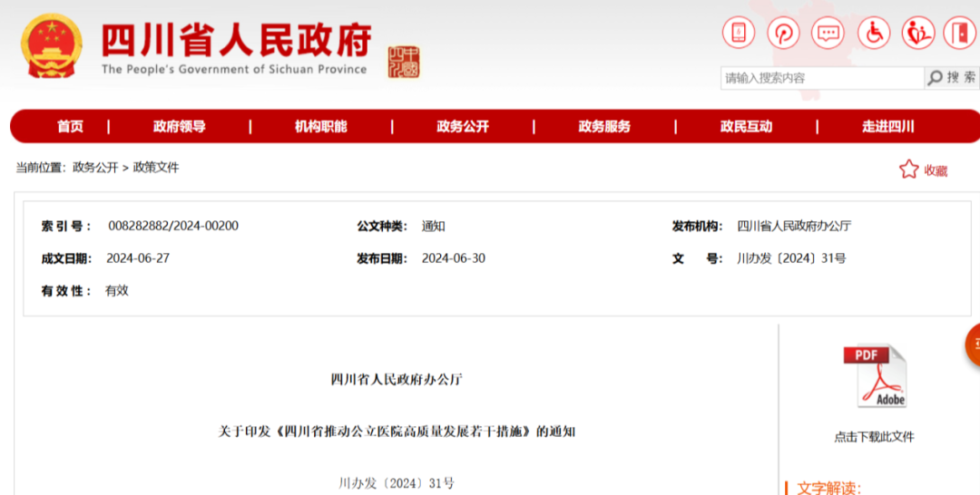Open the 政务服务 menu item
Image resolution: width=980 pixels, height=495 pixels.
pos(604,127)
